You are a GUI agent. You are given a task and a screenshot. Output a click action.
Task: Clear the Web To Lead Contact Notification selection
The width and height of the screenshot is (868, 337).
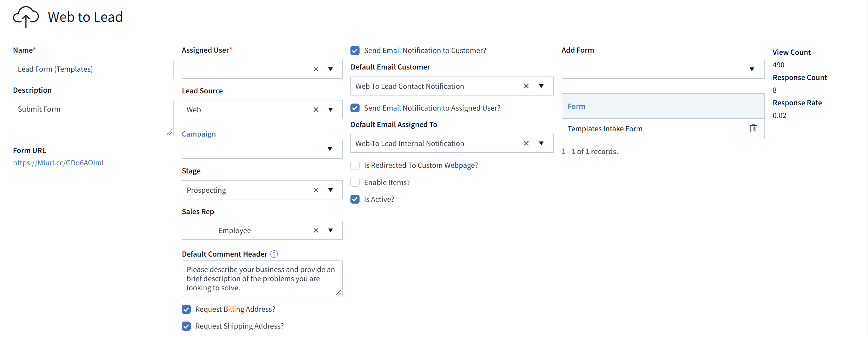(x=526, y=86)
